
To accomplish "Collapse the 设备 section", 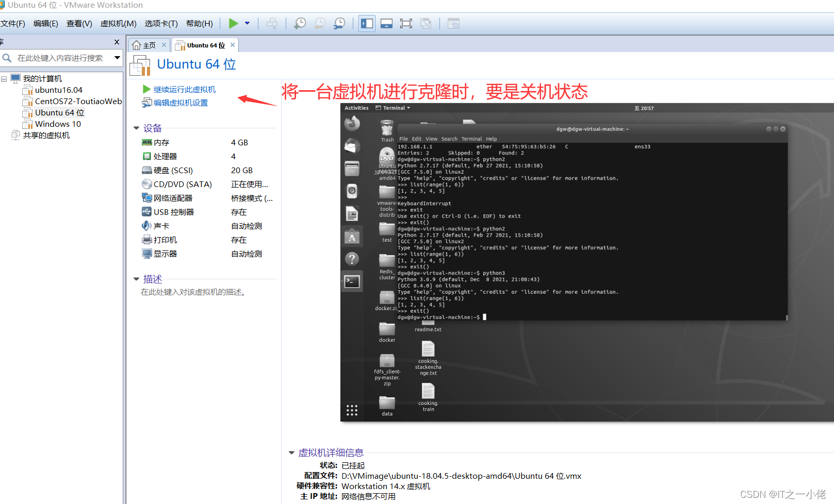I will [x=137, y=128].
